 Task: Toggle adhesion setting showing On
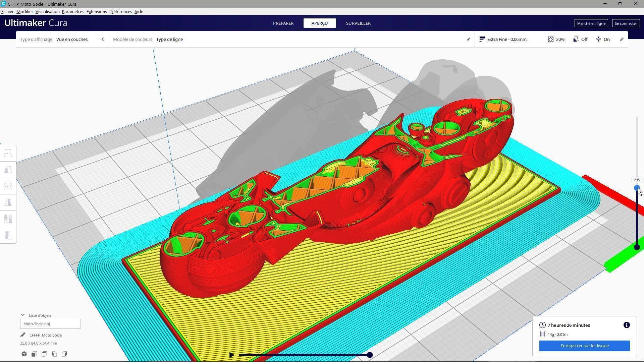pos(603,39)
